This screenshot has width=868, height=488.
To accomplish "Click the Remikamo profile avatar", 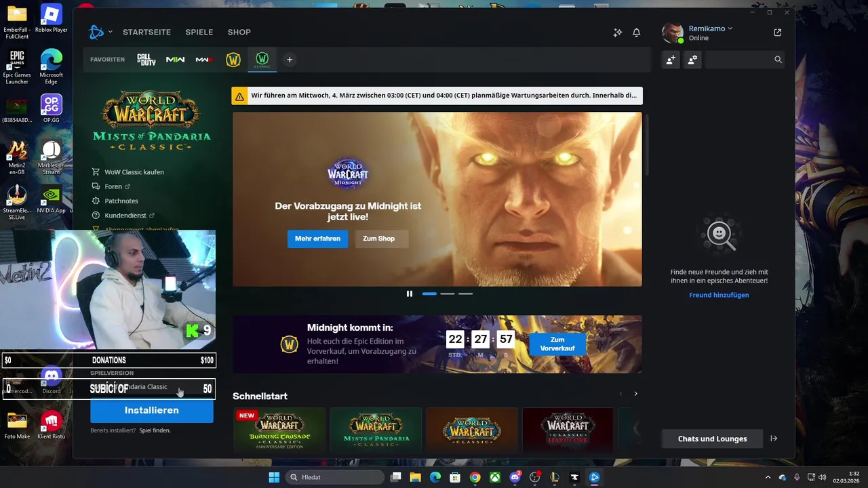I will point(672,33).
